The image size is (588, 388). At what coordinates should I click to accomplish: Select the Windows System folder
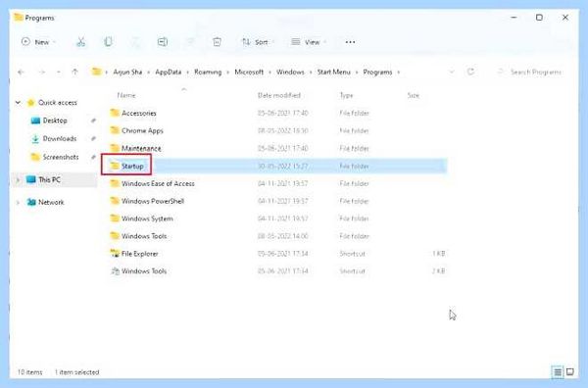pyautogui.click(x=277, y=218)
